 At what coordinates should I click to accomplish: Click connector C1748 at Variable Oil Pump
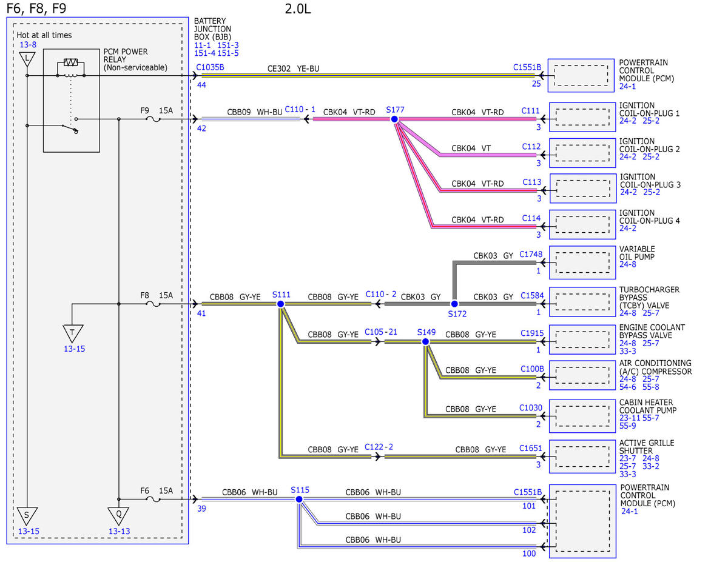[531, 255]
